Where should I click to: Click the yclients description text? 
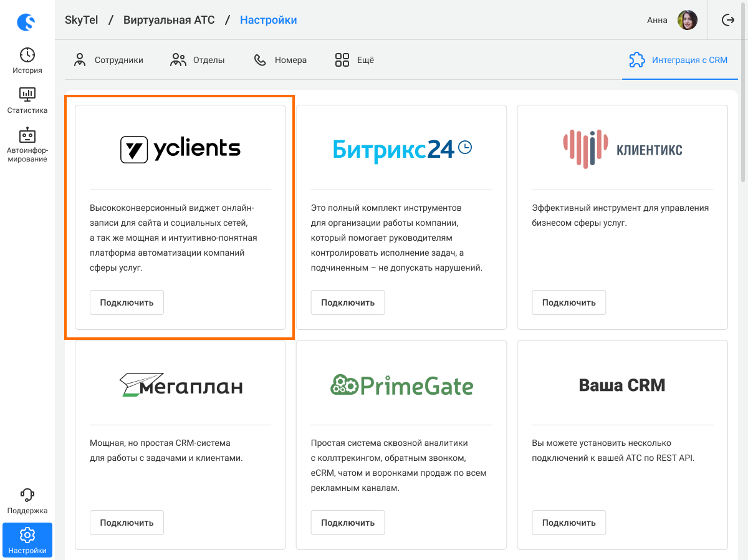point(173,238)
